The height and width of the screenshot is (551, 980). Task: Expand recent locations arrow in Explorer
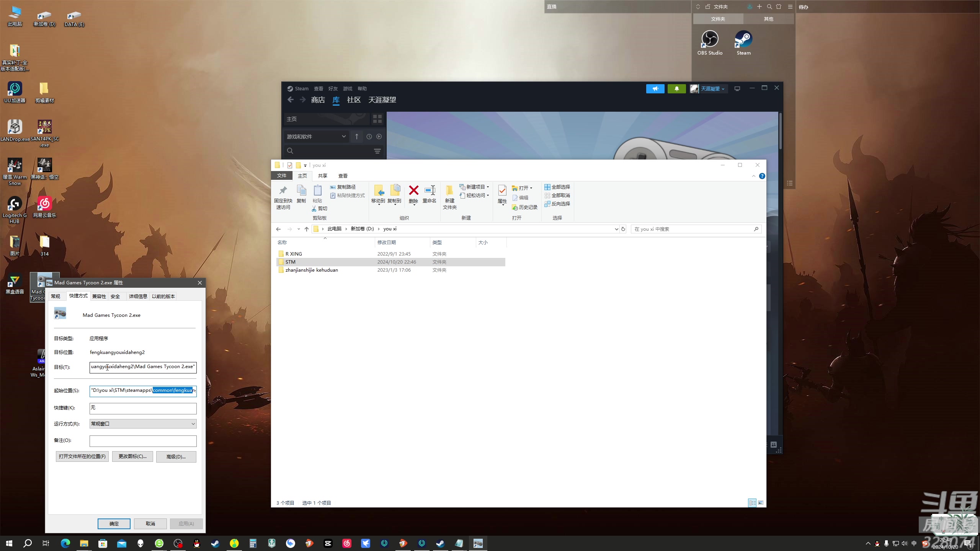tap(298, 229)
